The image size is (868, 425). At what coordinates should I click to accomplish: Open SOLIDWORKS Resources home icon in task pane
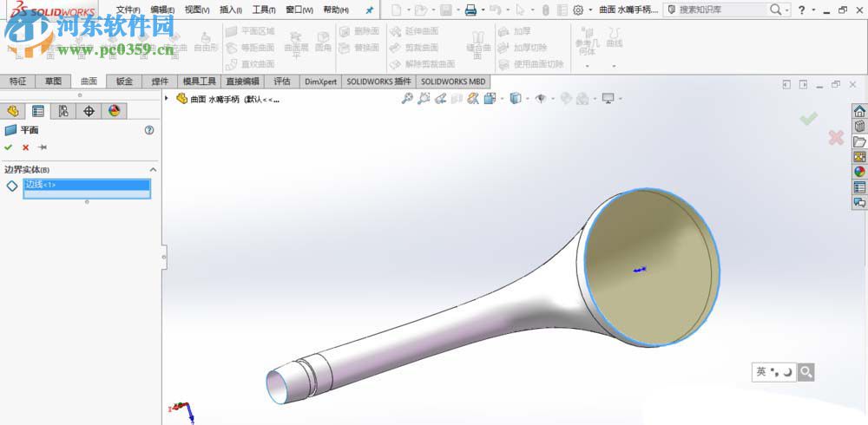pyautogui.click(x=859, y=111)
